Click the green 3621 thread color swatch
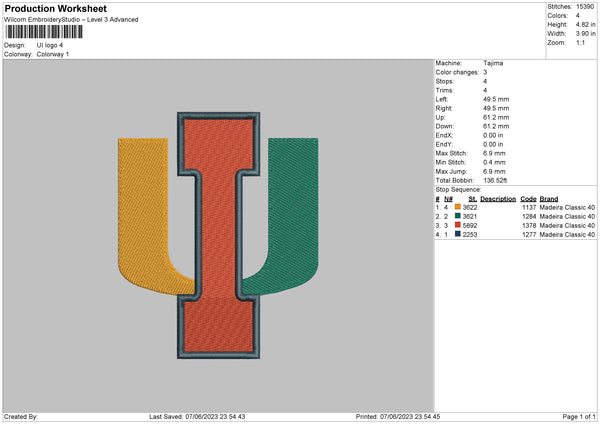The image size is (600, 424). (x=458, y=216)
